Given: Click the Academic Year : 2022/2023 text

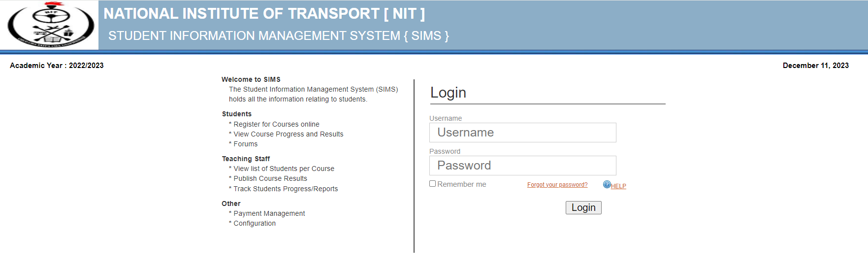Looking at the screenshot, I should [x=57, y=66].
